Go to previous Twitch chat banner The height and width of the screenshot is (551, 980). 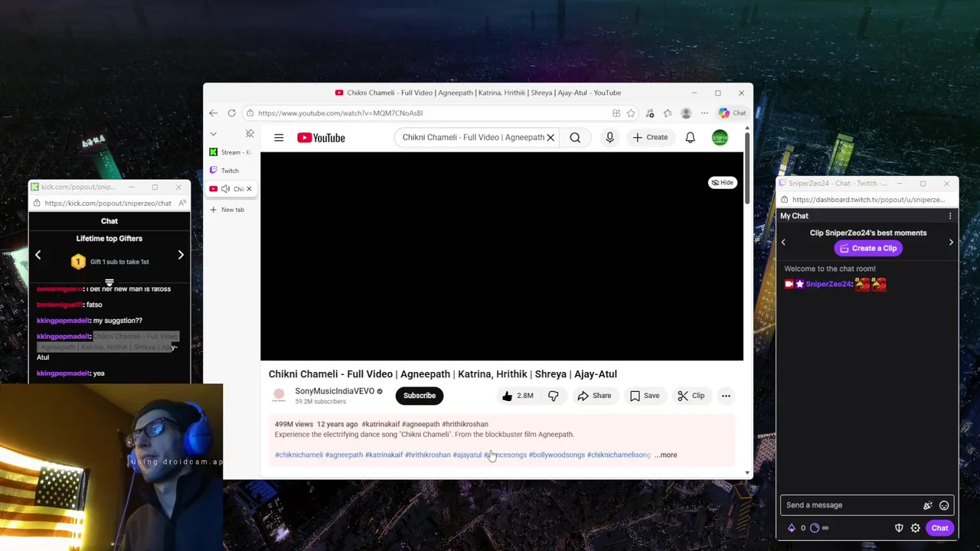click(x=783, y=242)
